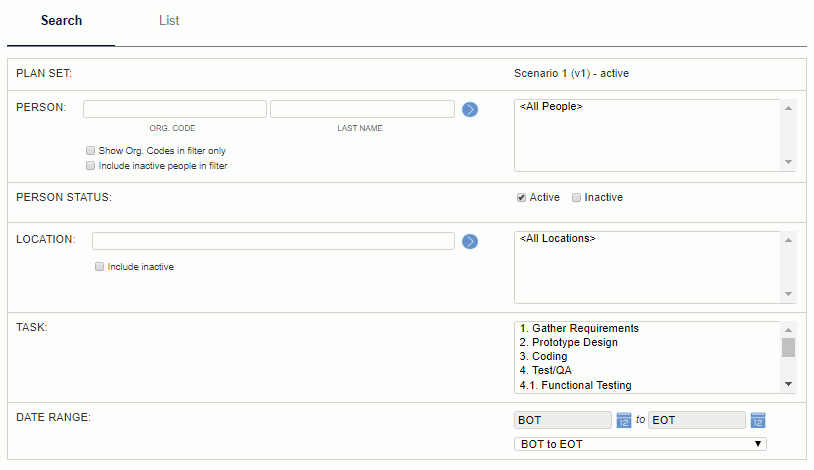This screenshot has width=814, height=470.
Task: Open the calendar picker for EOT end date
Action: (x=758, y=420)
